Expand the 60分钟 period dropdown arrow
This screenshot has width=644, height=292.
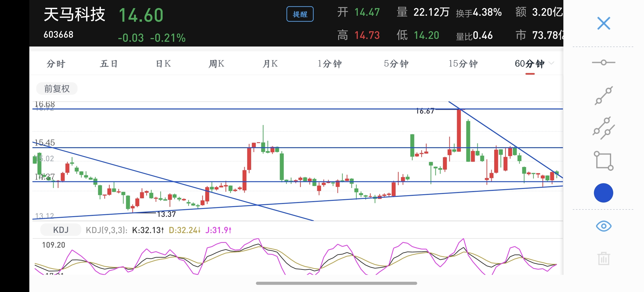pyautogui.click(x=551, y=63)
